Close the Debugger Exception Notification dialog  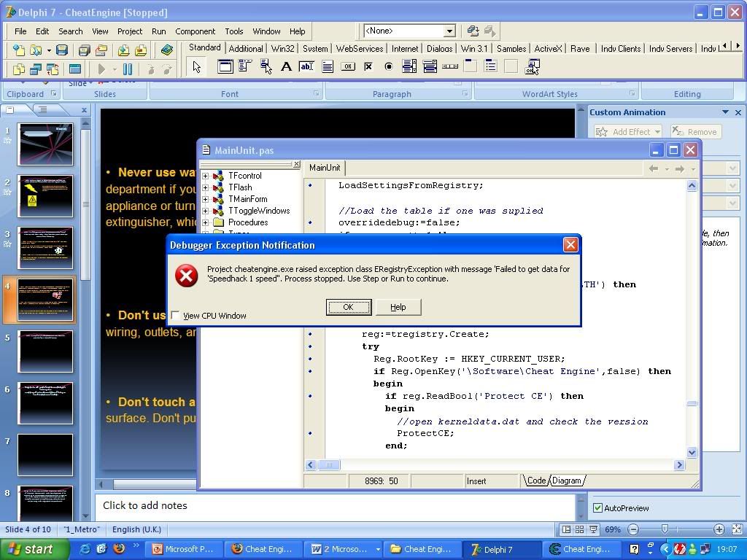pyautogui.click(x=570, y=245)
